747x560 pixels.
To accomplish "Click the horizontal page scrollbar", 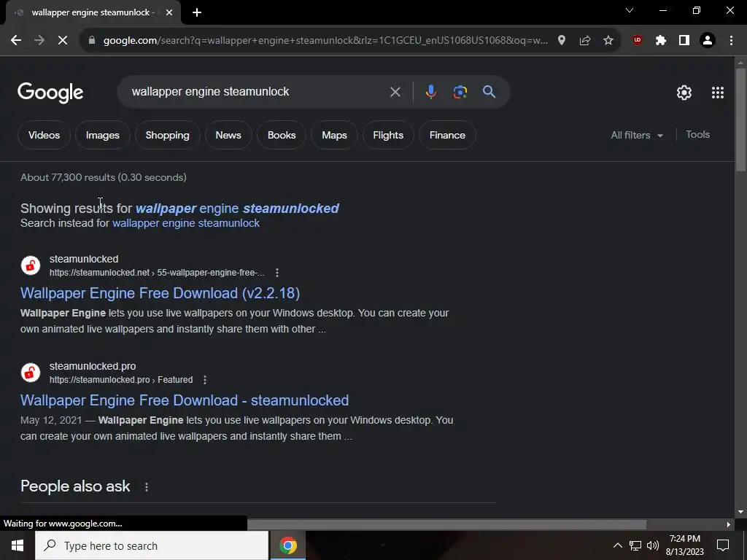I will coord(447,524).
